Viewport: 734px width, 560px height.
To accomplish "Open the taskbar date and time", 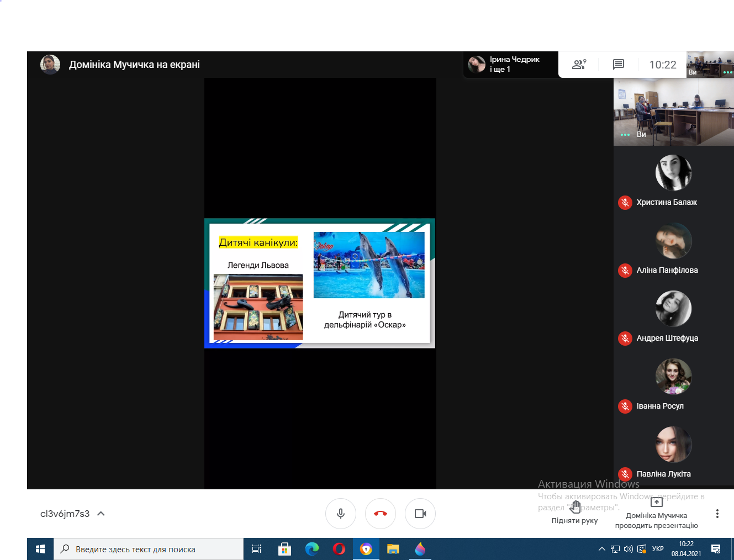I will coord(687,549).
